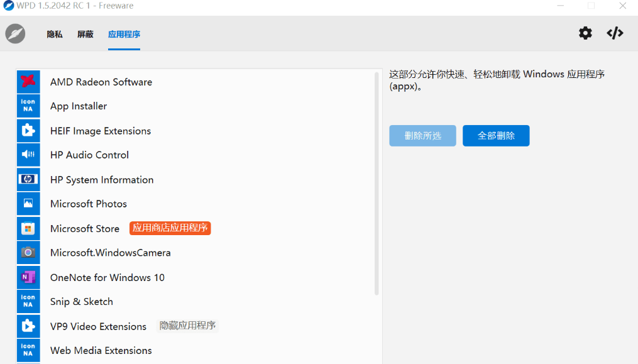Click the developer code icon
This screenshot has width=638, height=364.
tap(614, 33)
